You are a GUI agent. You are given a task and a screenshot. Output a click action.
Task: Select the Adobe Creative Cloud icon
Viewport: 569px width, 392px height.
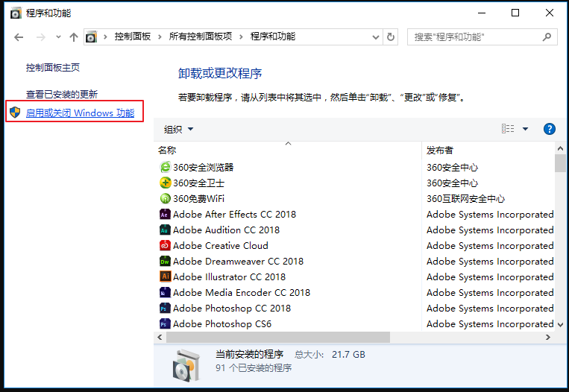coord(165,246)
